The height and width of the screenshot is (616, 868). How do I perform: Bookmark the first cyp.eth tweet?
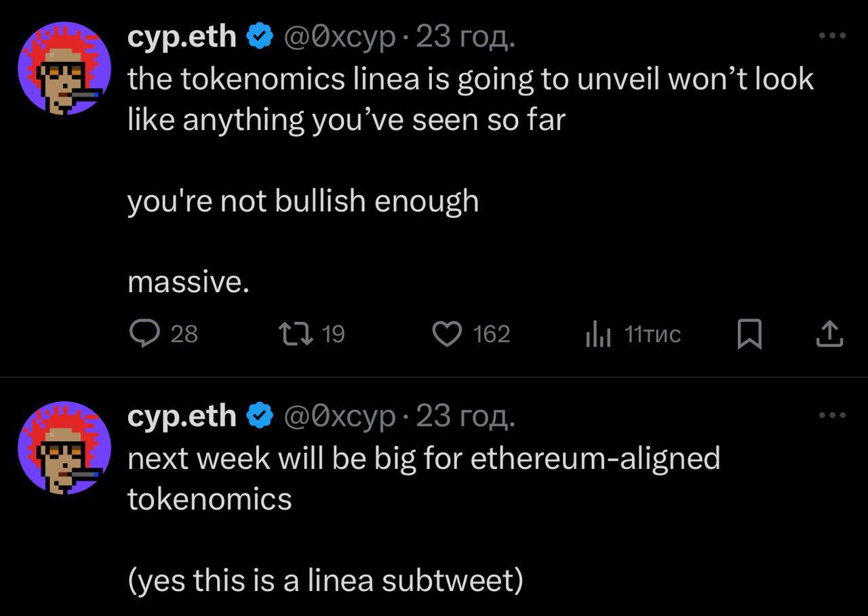tap(749, 335)
